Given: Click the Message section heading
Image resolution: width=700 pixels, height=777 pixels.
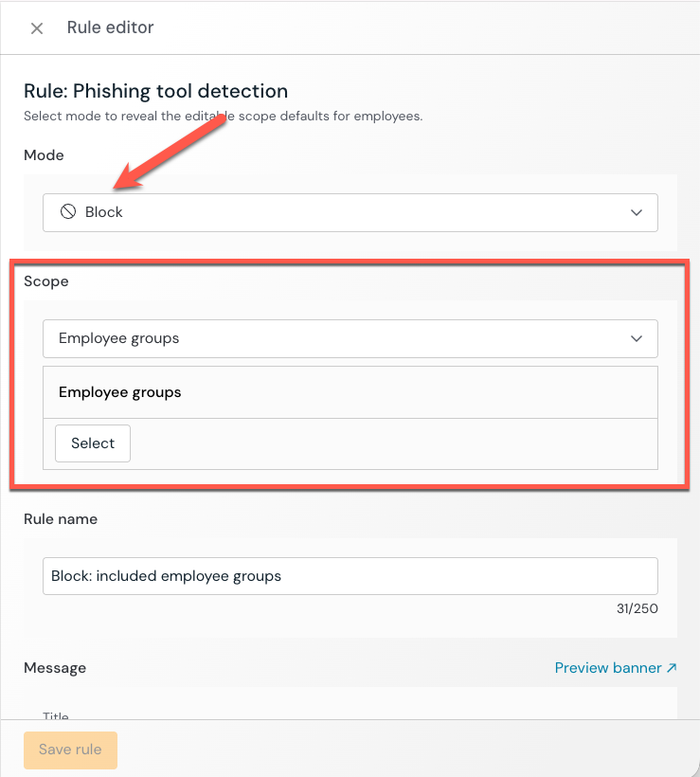Looking at the screenshot, I should tap(55, 668).
